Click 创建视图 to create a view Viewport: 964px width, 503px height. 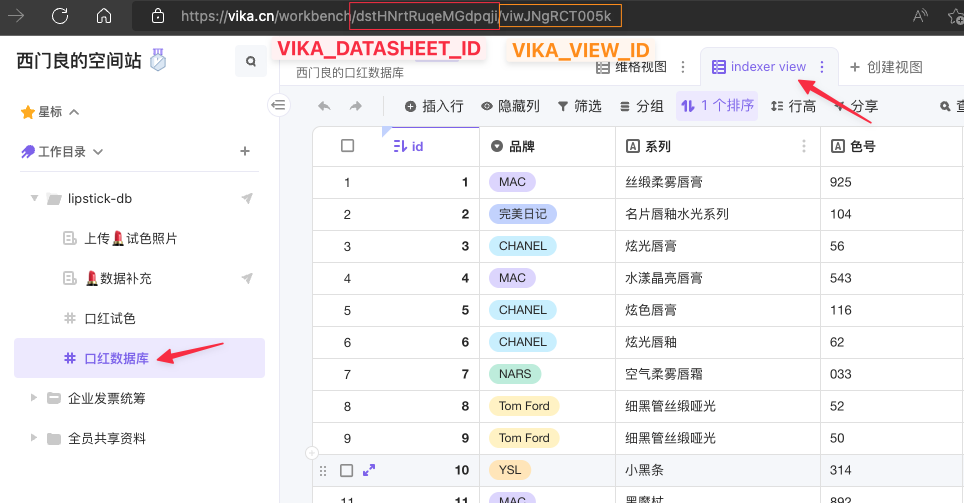(x=886, y=67)
